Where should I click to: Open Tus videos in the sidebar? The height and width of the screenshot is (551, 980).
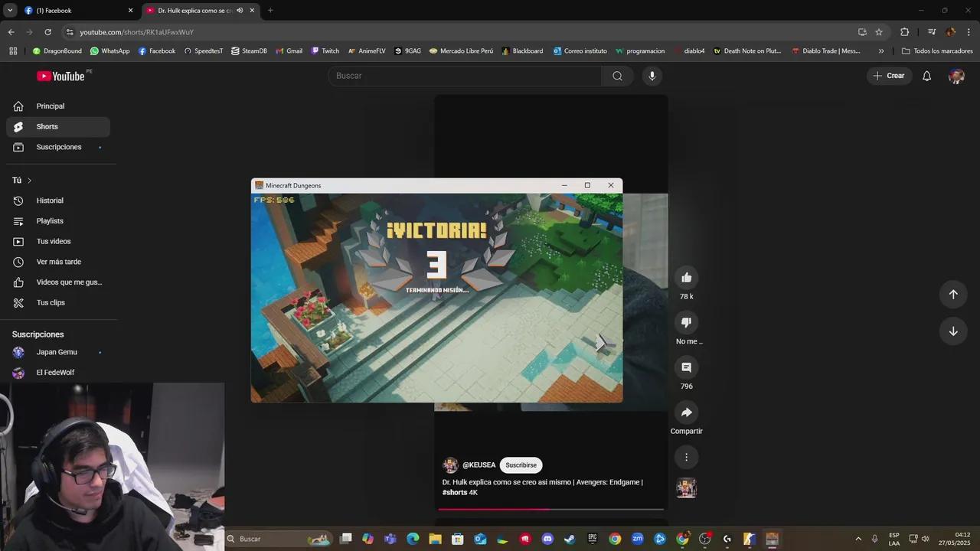(58, 242)
